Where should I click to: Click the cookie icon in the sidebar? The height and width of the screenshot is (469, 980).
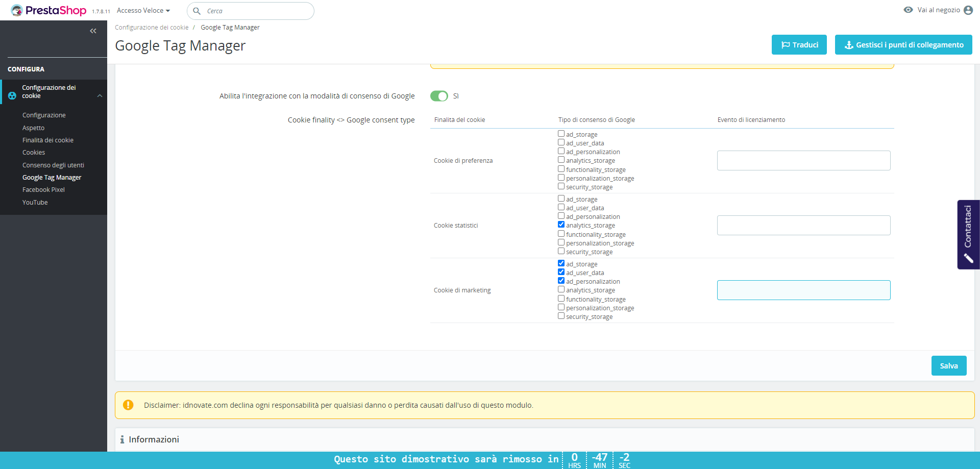12,95
